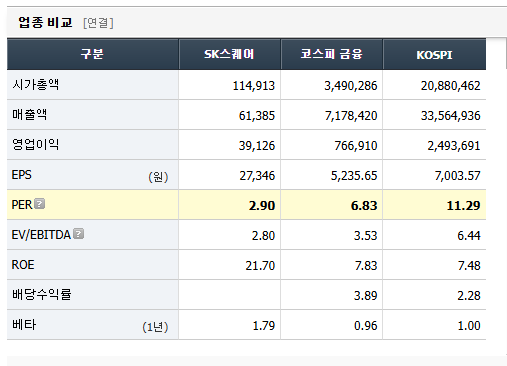The width and height of the screenshot is (507, 366).
Task: Select SK스퀘어 베타 value 1.79
Action: tap(264, 326)
